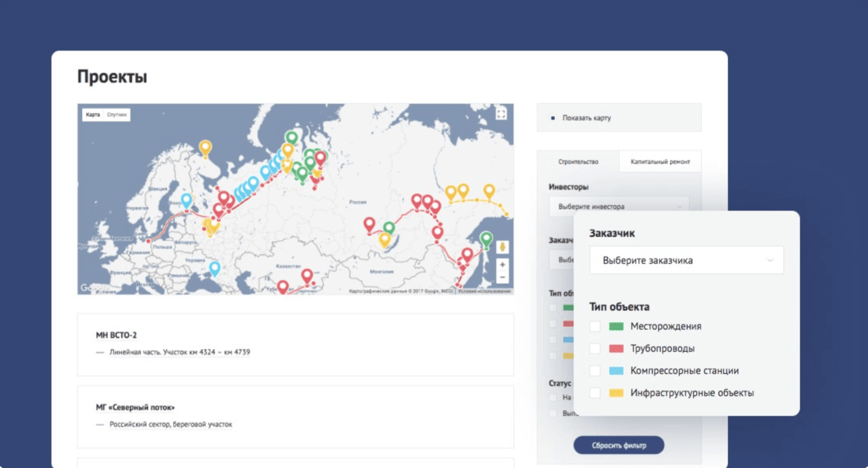The width and height of the screenshot is (868, 468).
Task: Click the Сбросить фильтр button
Action: [x=619, y=445]
